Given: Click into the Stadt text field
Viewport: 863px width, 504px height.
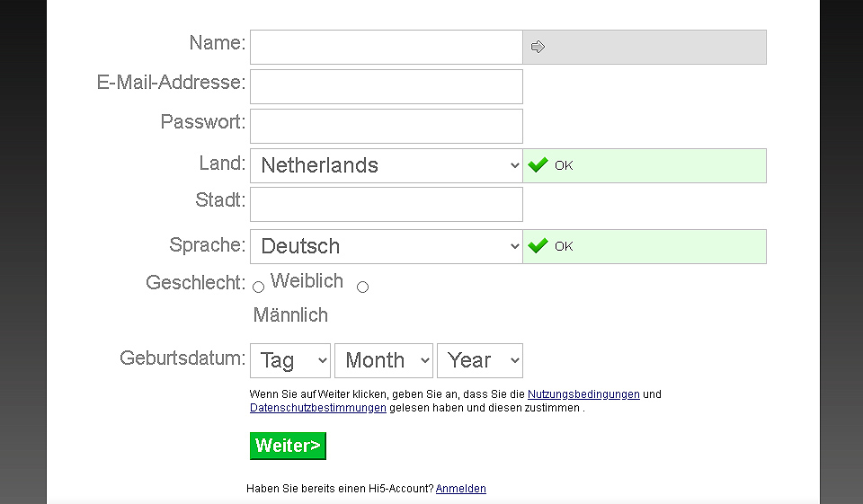Looking at the screenshot, I should 387,205.
